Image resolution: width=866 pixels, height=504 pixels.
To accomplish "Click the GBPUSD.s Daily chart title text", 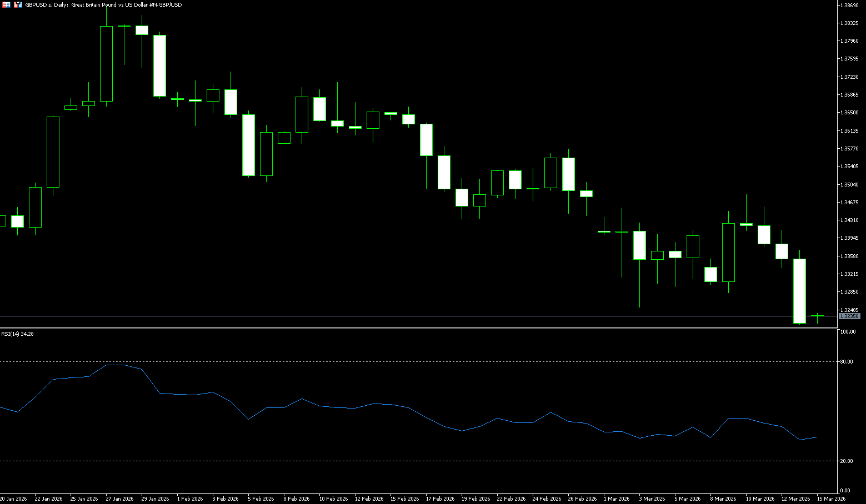I will [103, 4].
